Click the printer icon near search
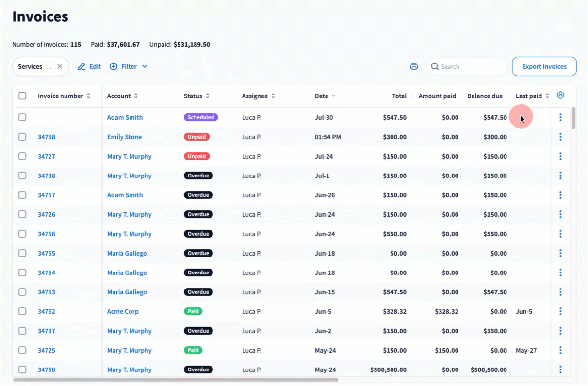This screenshot has width=588, height=386. pyautogui.click(x=414, y=66)
